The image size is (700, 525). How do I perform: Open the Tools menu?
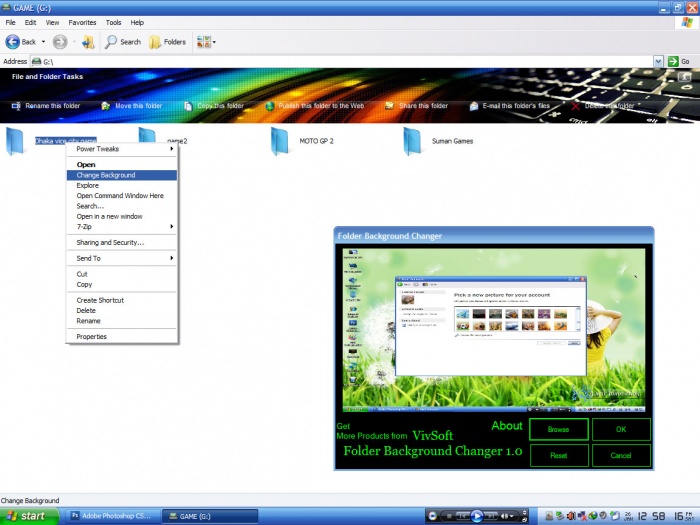(113, 22)
